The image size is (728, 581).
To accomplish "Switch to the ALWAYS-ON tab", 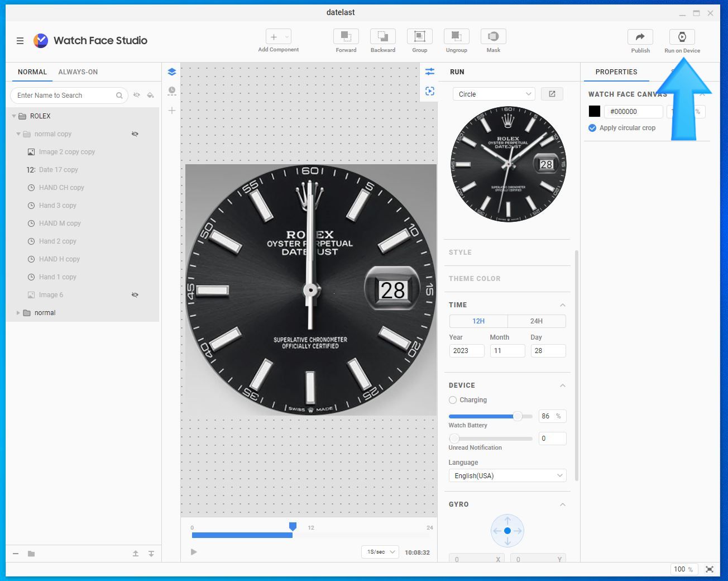I will coord(78,72).
